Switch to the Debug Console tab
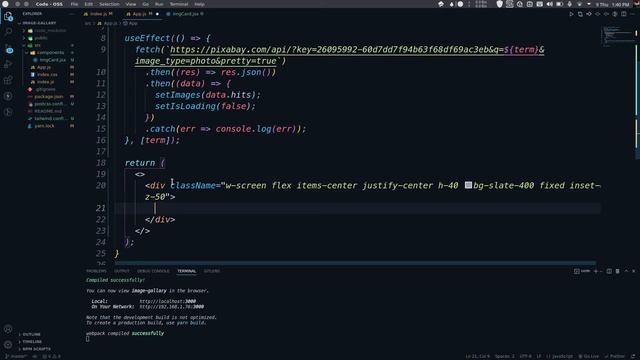 (153, 271)
